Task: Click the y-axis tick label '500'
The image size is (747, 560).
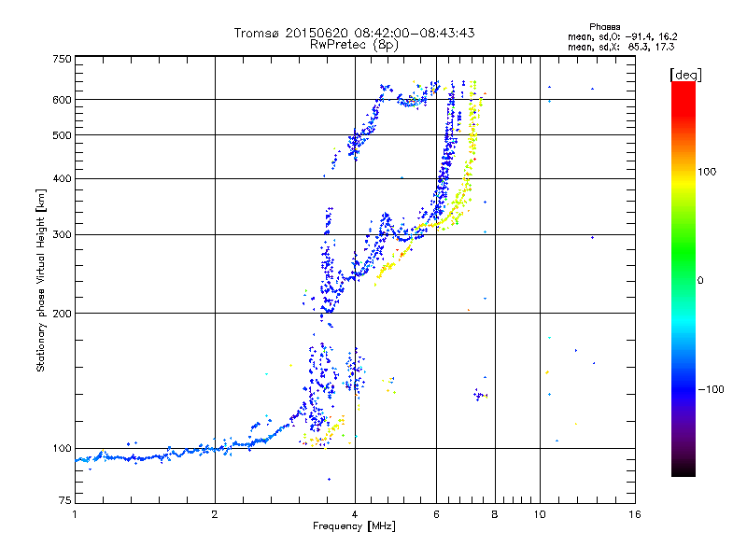Action: point(62,135)
